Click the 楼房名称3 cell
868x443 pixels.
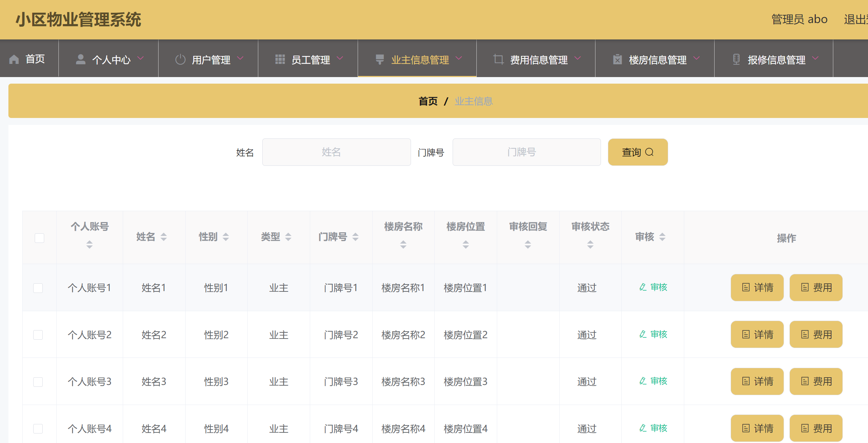click(x=403, y=382)
